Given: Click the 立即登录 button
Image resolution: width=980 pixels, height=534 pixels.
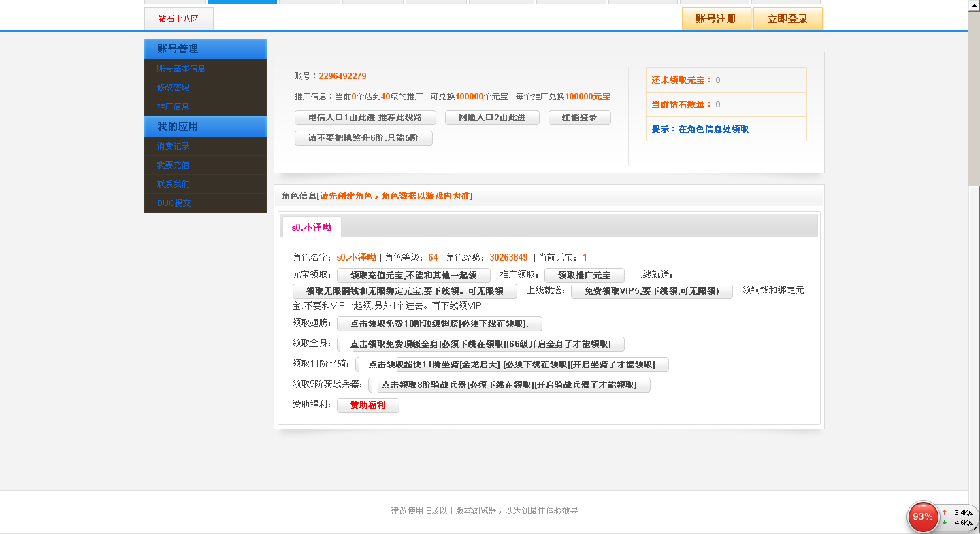Looking at the screenshot, I should click(787, 19).
